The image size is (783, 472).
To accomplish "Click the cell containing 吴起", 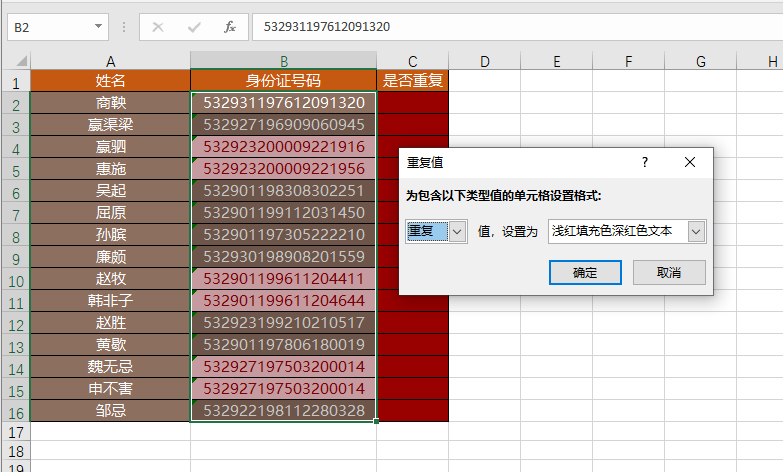I will [x=110, y=190].
